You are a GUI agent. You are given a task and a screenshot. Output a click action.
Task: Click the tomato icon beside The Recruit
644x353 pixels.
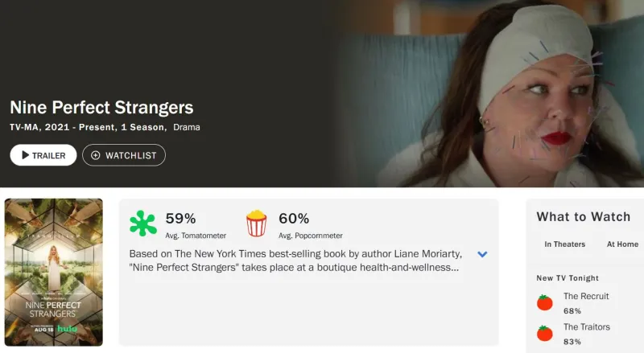[545, 302]
